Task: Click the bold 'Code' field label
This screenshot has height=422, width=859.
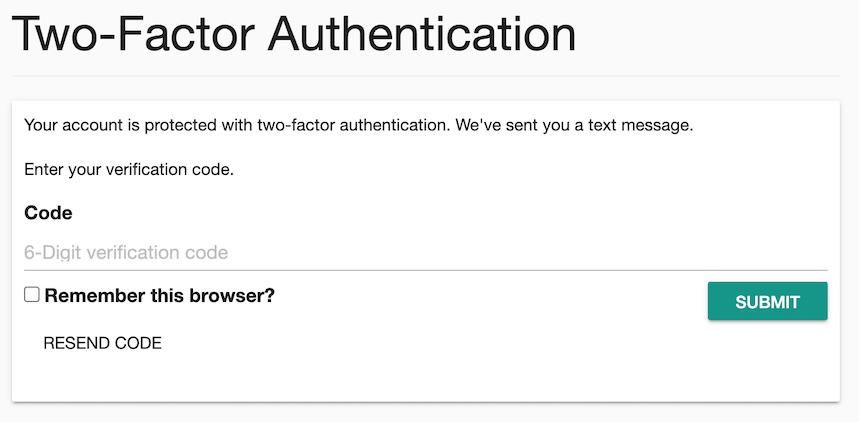Action: (x=48, y=213)
